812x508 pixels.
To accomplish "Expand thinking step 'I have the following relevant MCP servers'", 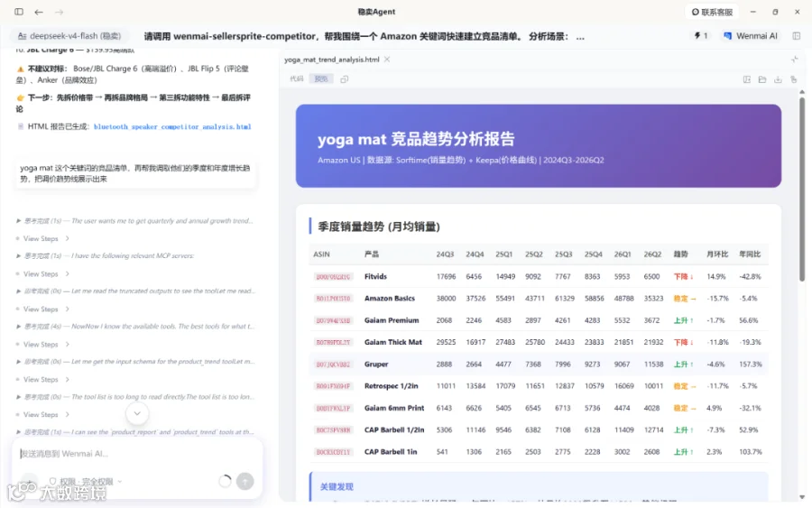I will pyautogui.click(x=106, y=256).
